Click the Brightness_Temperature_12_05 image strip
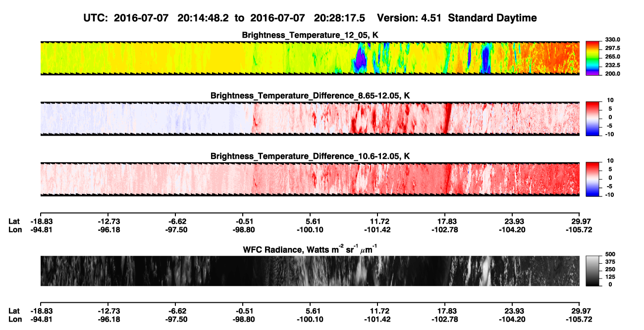Image resolution: width=644 pixels, height=330 pixels. click(310, 58)
